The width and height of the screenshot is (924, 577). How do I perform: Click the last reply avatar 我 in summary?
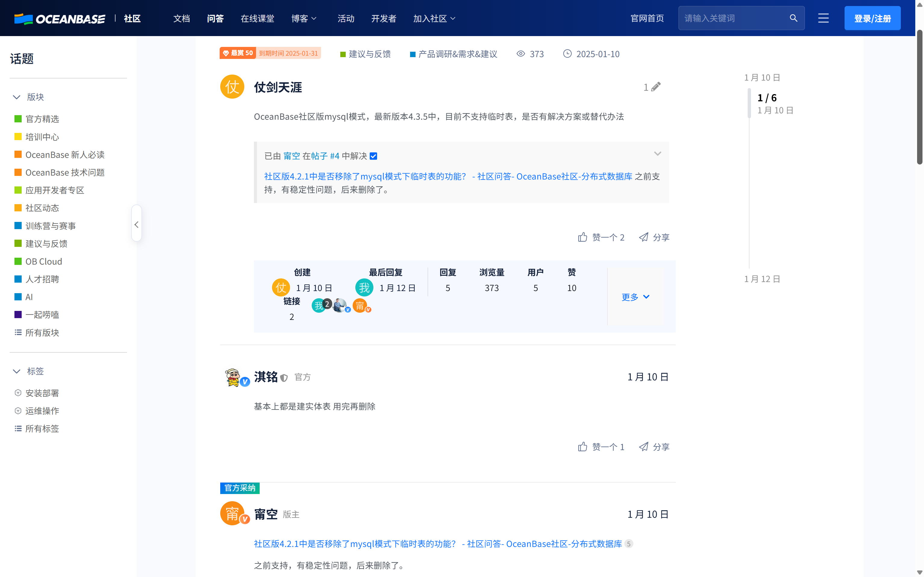point(364,288)
